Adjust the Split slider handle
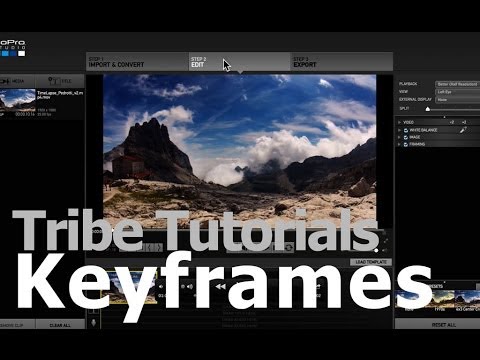The image size is (480, 360). point(428,109)
